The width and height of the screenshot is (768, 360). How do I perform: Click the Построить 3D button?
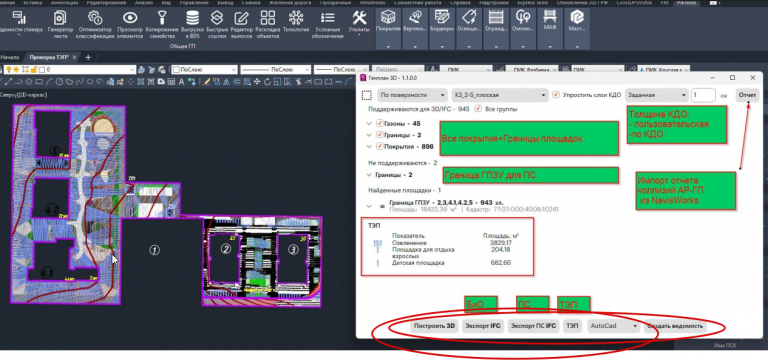[434, 326]
